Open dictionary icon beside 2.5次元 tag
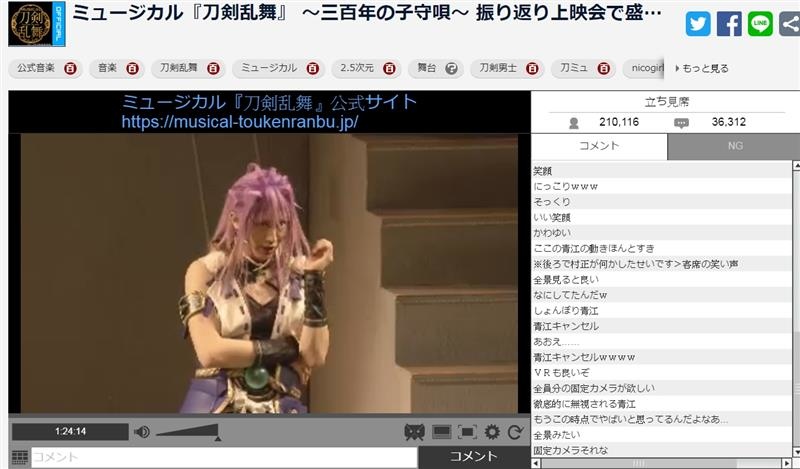 389,68
